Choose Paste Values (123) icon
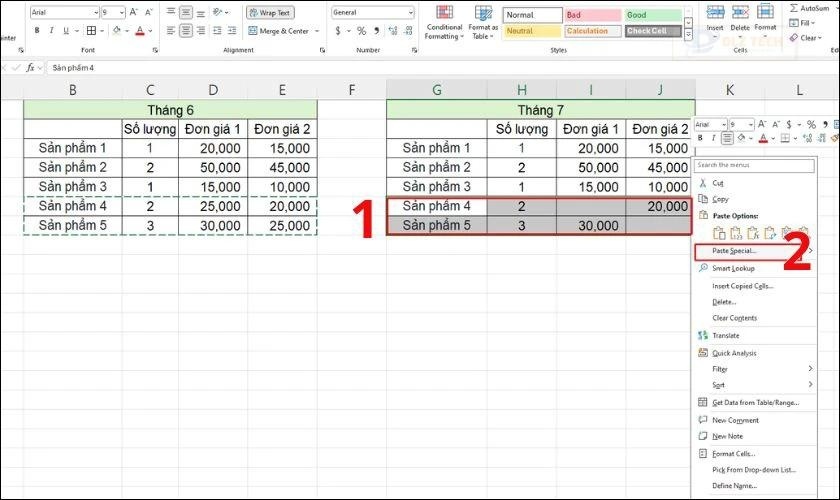 pyautogui.click(x=736, y=233)
